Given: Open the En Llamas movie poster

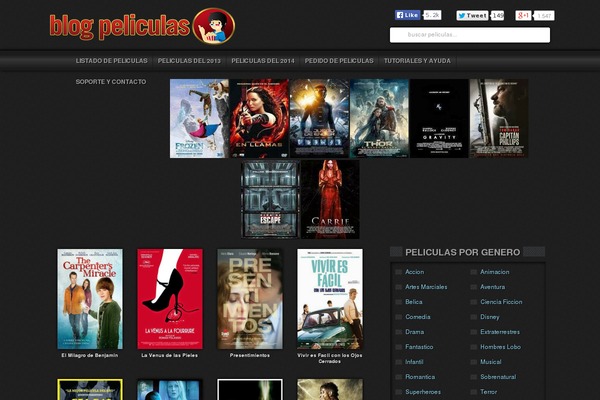Looking at the screenshot, I should coord(259,118).
